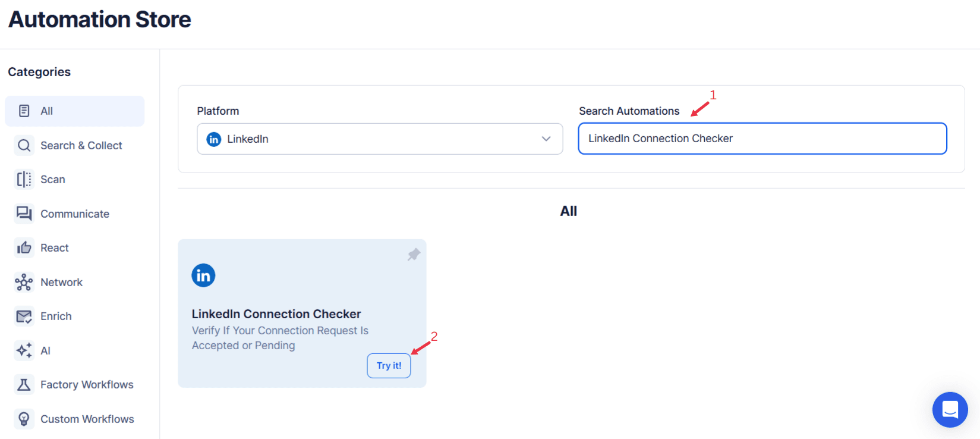The width and height of the screenshot is (980, 439).
Task: Click the Search Automations input field
Action: 762,138
